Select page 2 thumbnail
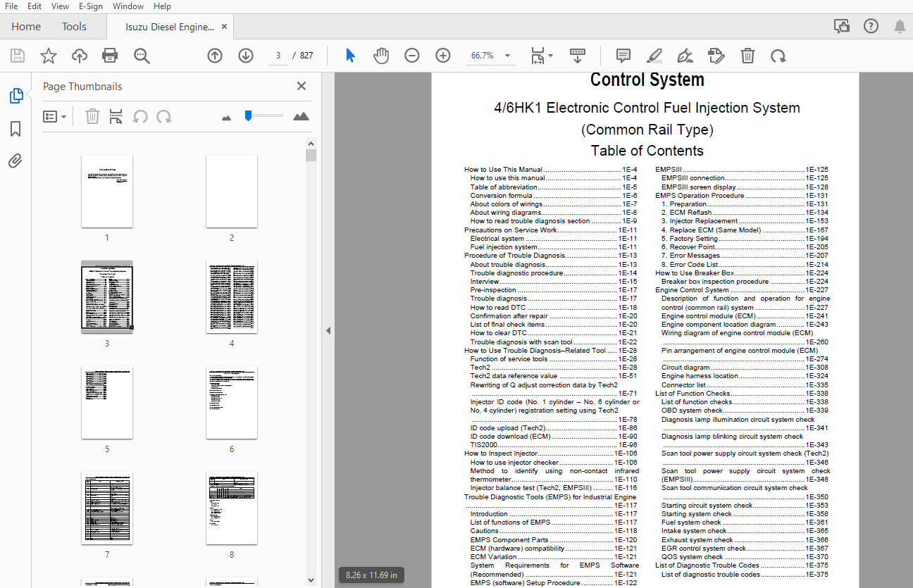 232,191
